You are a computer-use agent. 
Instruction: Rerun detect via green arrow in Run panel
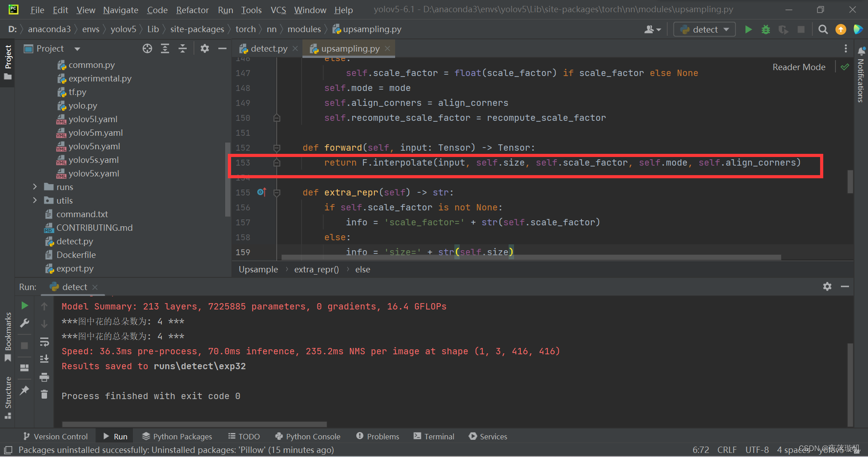pos(24,306)
